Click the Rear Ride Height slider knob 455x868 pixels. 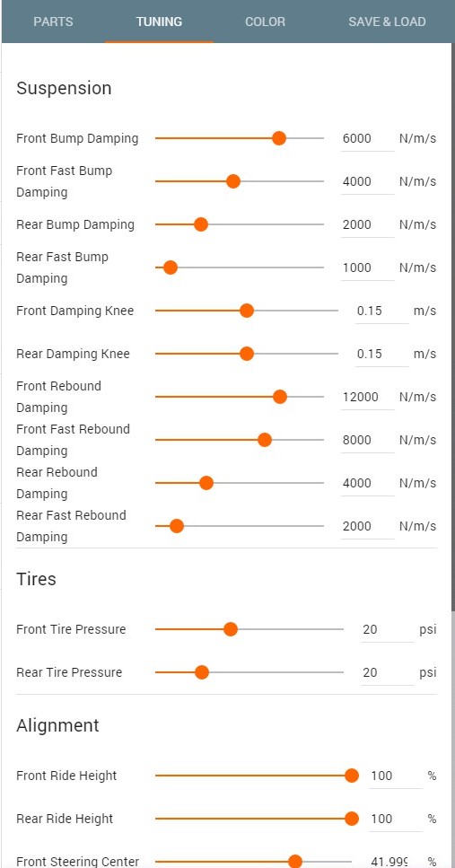[x=352, y=819]
